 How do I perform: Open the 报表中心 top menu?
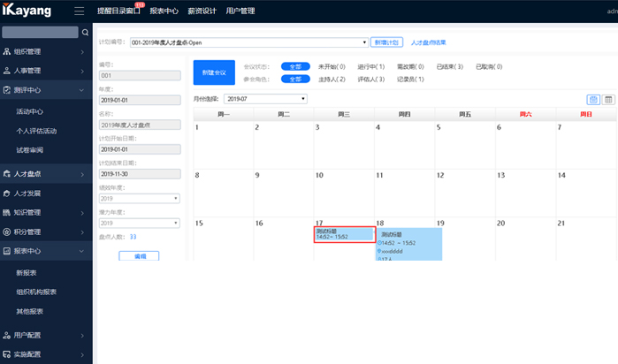tap(162, 11)
